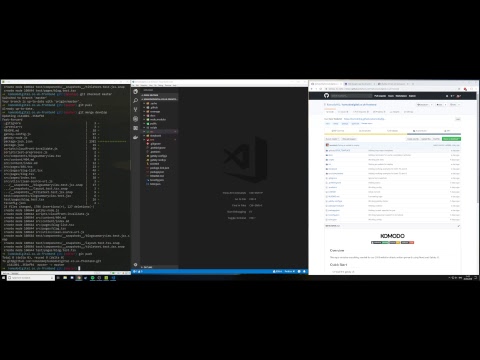Star the repository
Image resolution: width=480 pixels, height=360 pixels.
441,104
